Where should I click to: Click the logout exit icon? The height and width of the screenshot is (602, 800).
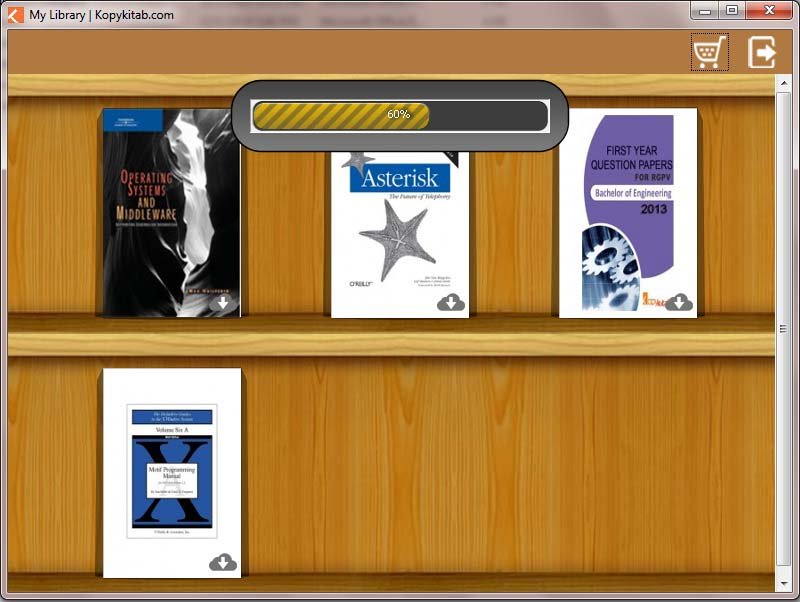pyautogui.click(x=762, y=52)
